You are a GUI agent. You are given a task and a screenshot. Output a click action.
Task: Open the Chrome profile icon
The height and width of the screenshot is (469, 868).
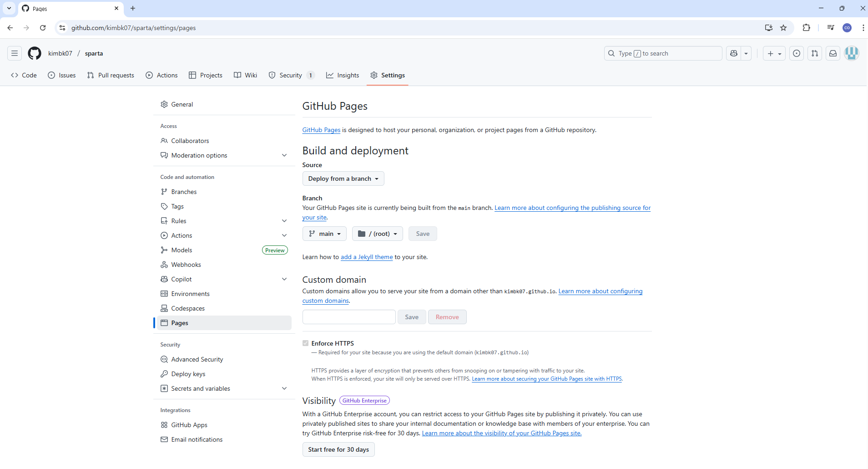point(847,28)
